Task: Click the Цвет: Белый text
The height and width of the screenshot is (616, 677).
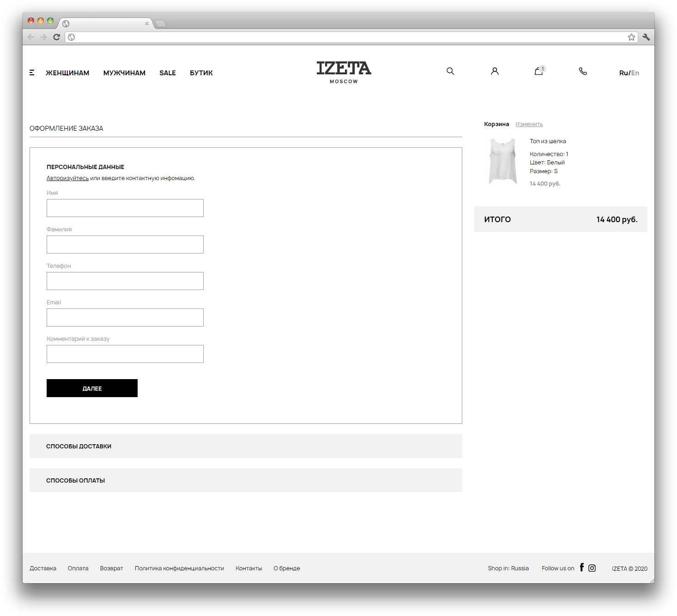Action: point(547,163)
